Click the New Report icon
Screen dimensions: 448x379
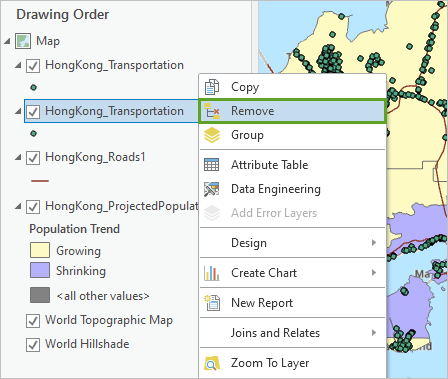coord(212,303)
